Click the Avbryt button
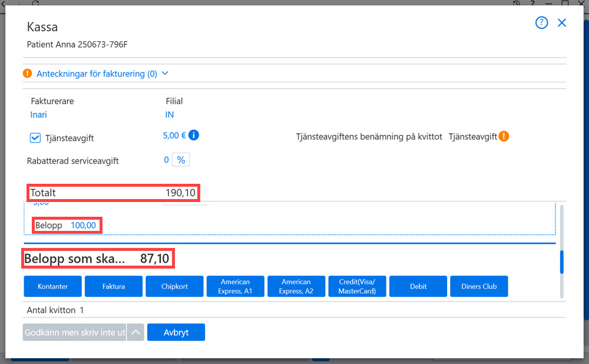The height and width of the screenshot is (364, 589). 176,332
